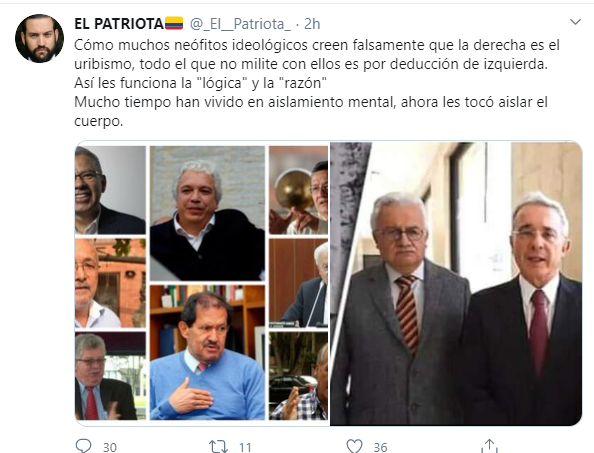This screenshot has height=453, width=594.
Task: Open the 2h tweet timestamp
Action: click(x=312, y=24)
